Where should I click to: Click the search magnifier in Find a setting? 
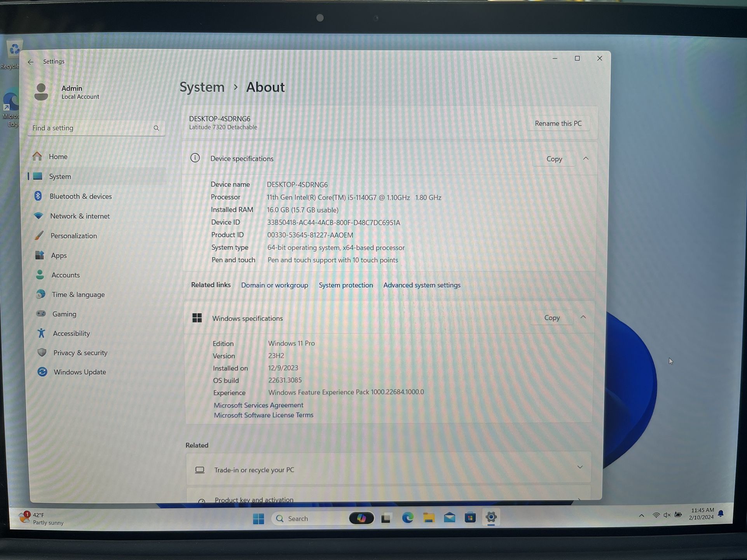[156, 128]
